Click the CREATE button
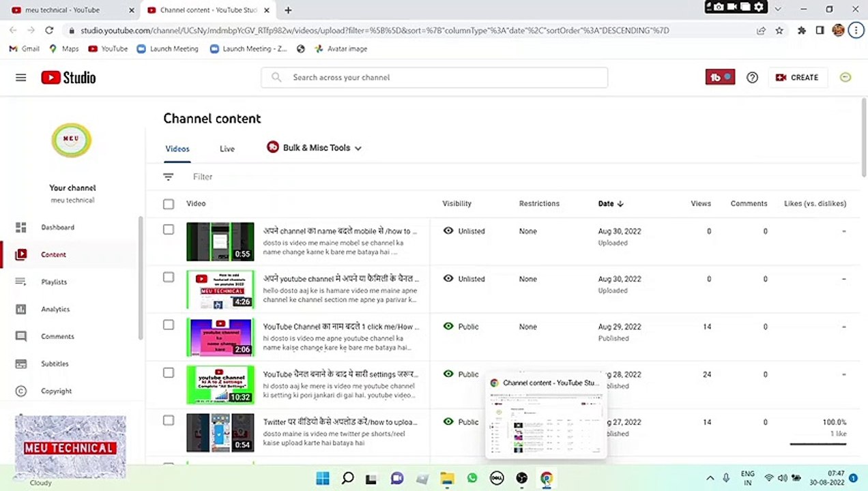 (x=797, y=78)
